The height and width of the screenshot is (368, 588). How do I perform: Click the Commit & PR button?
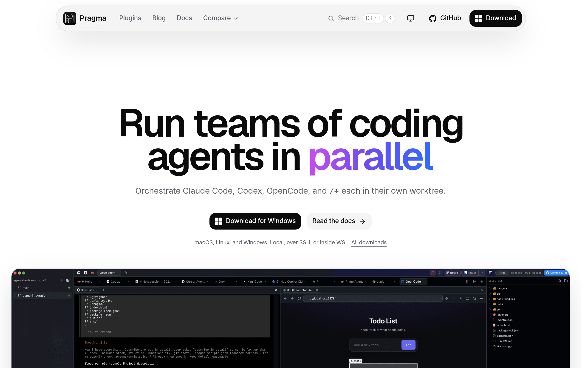[x=556, y=273]
